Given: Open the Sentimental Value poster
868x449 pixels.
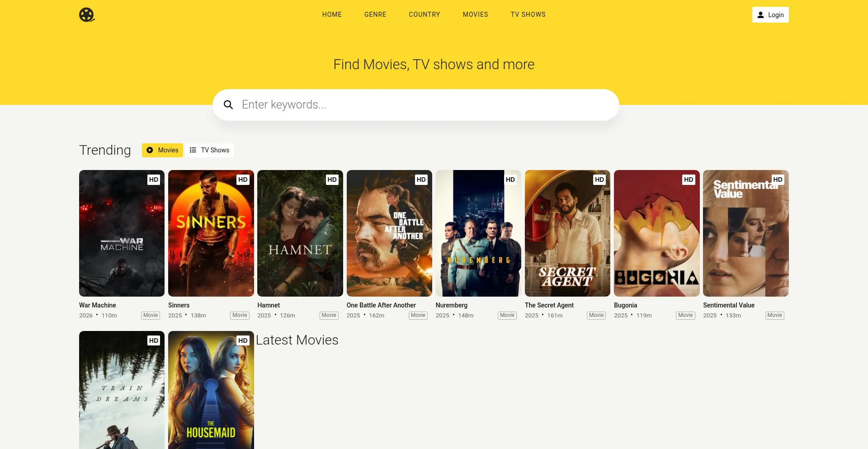Looking at the screenshot, I should click(x=746, y=233).
